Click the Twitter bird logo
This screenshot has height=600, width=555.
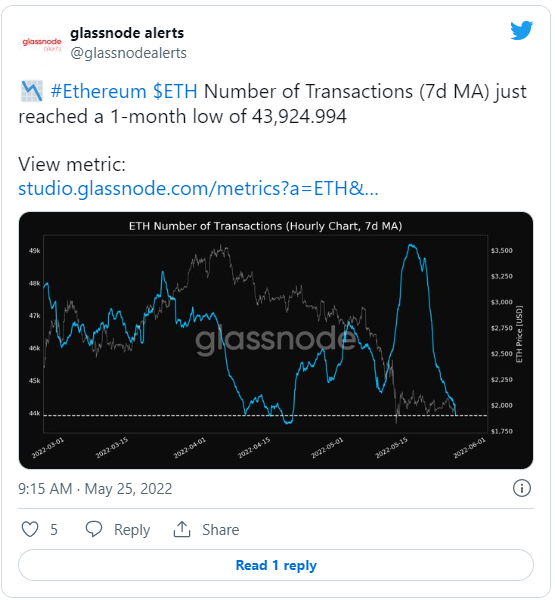[x=522, y=30]
